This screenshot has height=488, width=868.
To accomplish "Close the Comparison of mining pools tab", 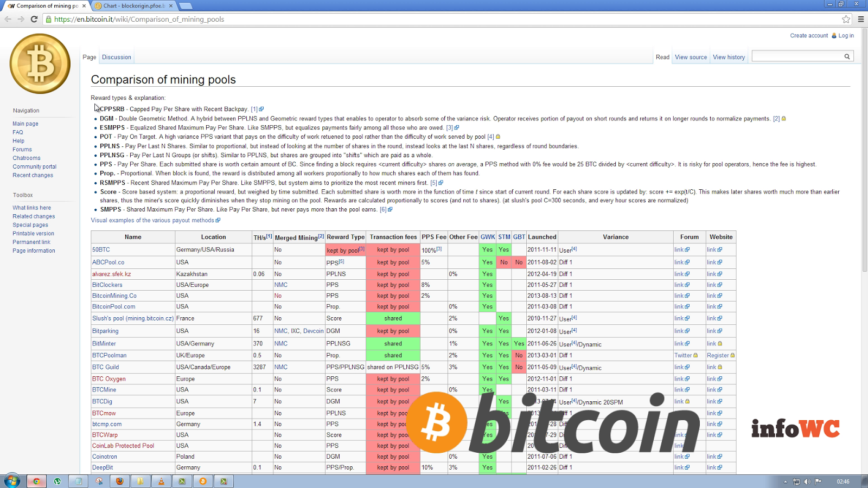I will [84, 6].
